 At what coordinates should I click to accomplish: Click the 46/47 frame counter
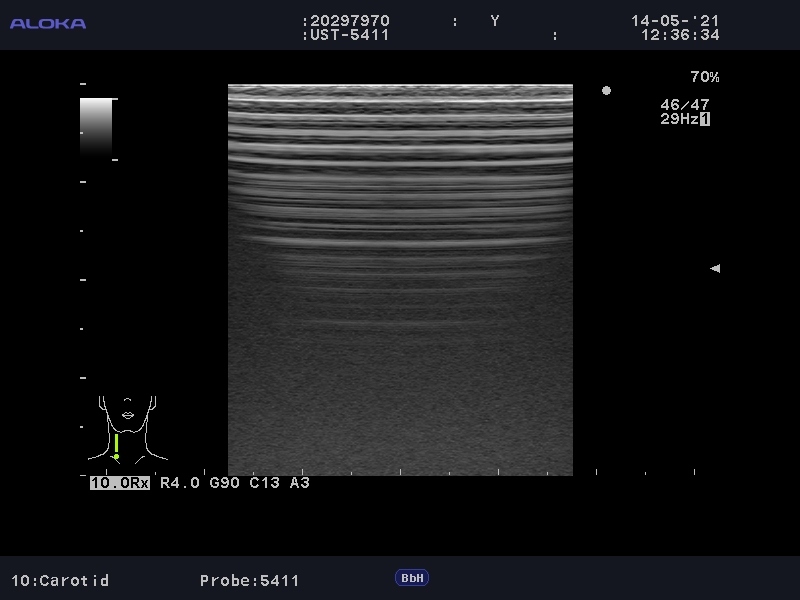684,104
